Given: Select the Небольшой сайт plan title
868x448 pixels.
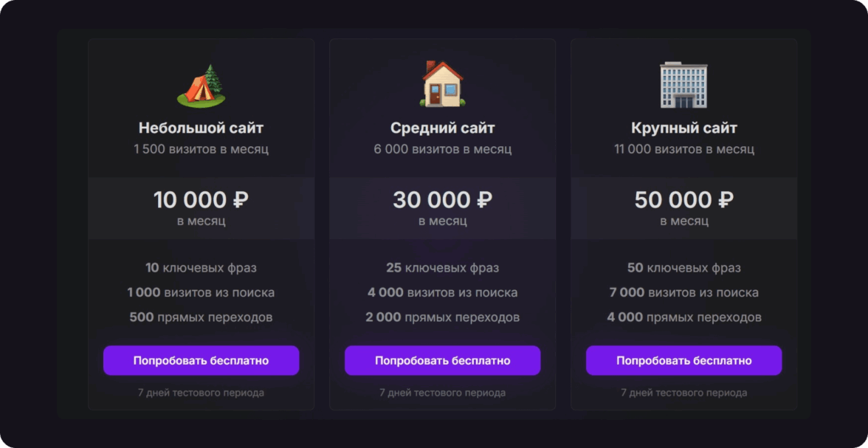Looking at the screenshot, I should [201, 128].
